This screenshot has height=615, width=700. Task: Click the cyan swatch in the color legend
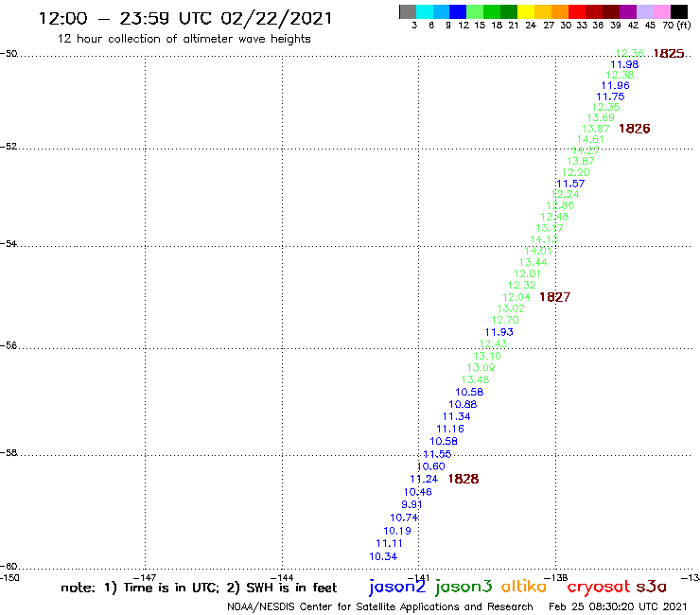(425, 11)
